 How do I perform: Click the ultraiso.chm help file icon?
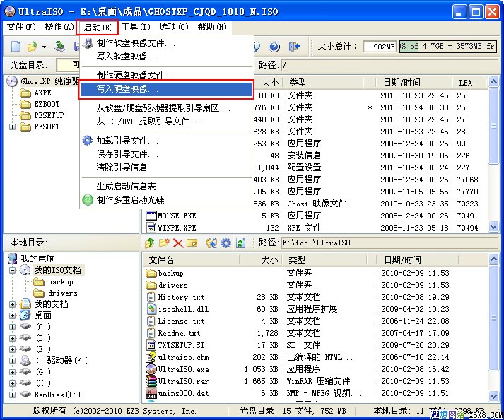pos(151,357)
